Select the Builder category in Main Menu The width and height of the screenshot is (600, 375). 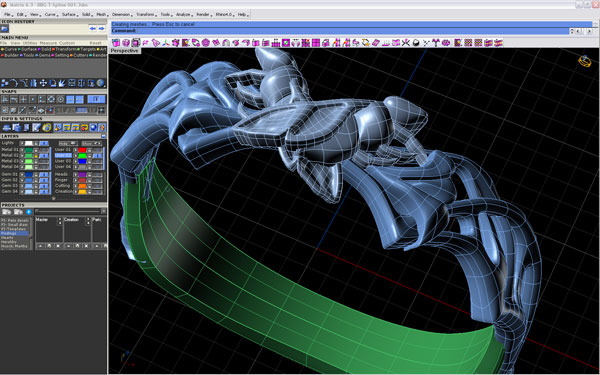pos(10,55)
